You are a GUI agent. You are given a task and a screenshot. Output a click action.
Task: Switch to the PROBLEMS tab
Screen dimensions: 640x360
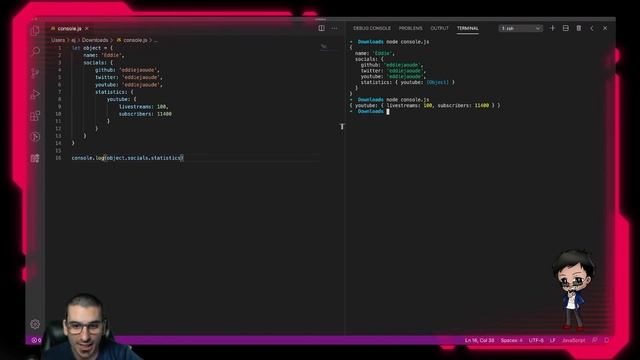pyautogui.click(x=411, y=28)
